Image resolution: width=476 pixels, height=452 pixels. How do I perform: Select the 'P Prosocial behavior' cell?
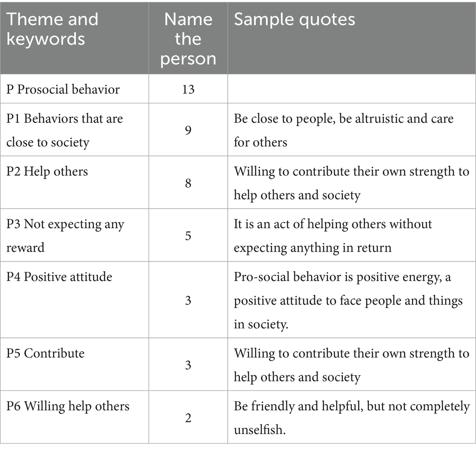coord(63,89)
